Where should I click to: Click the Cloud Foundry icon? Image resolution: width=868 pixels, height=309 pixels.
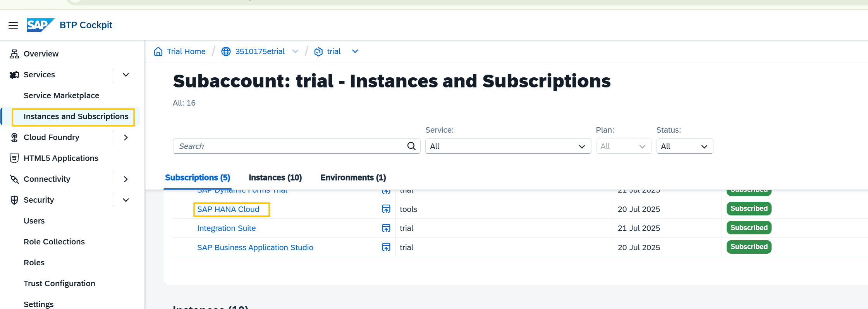click(x=14, y=137)
